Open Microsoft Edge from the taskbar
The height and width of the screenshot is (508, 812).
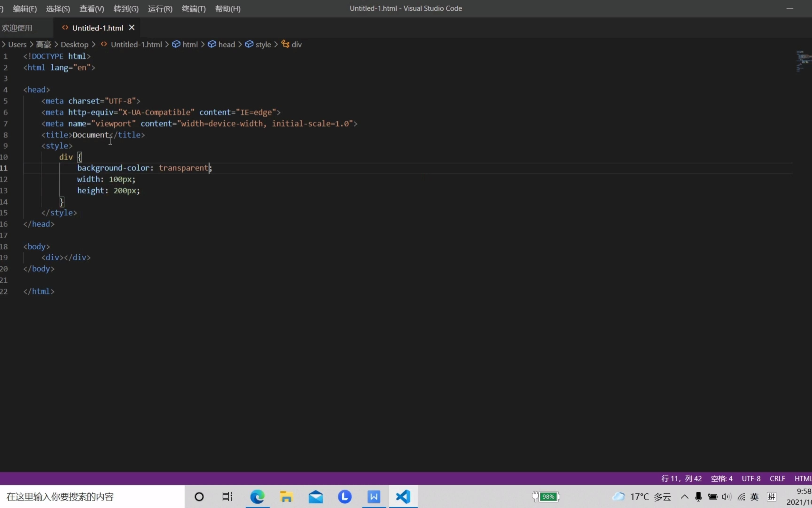coord(257,496)
